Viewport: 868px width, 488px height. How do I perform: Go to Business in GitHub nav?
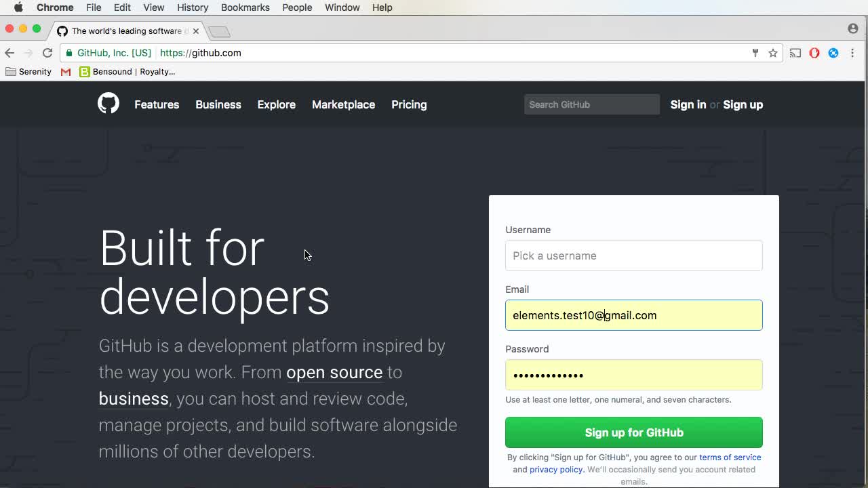tap(218, 104)
